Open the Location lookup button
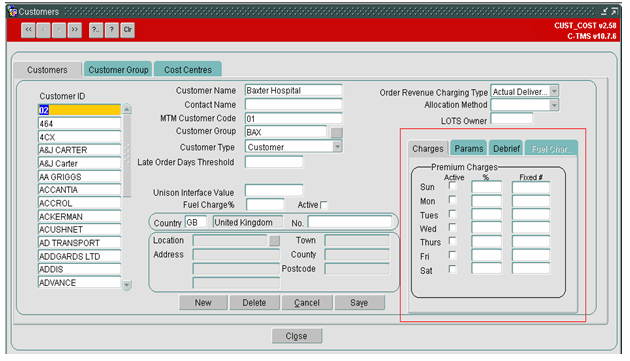 click(x=274, y=240)
